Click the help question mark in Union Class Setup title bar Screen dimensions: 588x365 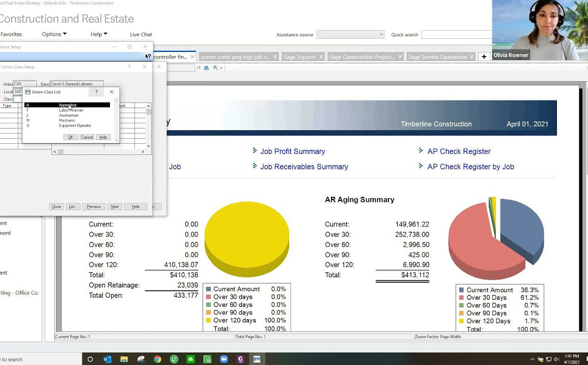129,67
